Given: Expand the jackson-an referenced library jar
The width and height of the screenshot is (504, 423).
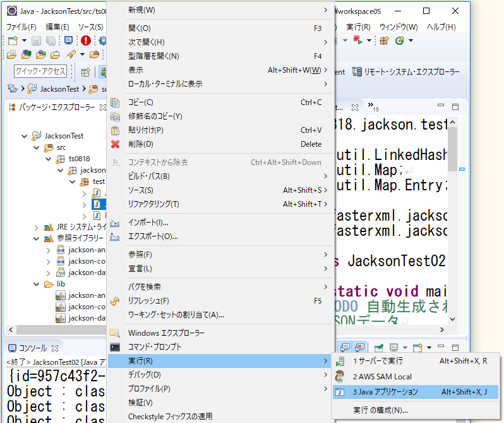Looking at the screenshot, I should (x=48, y=250).
